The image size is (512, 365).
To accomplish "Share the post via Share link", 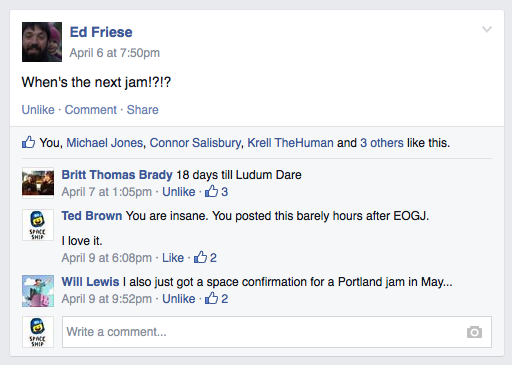I will 143,110.
